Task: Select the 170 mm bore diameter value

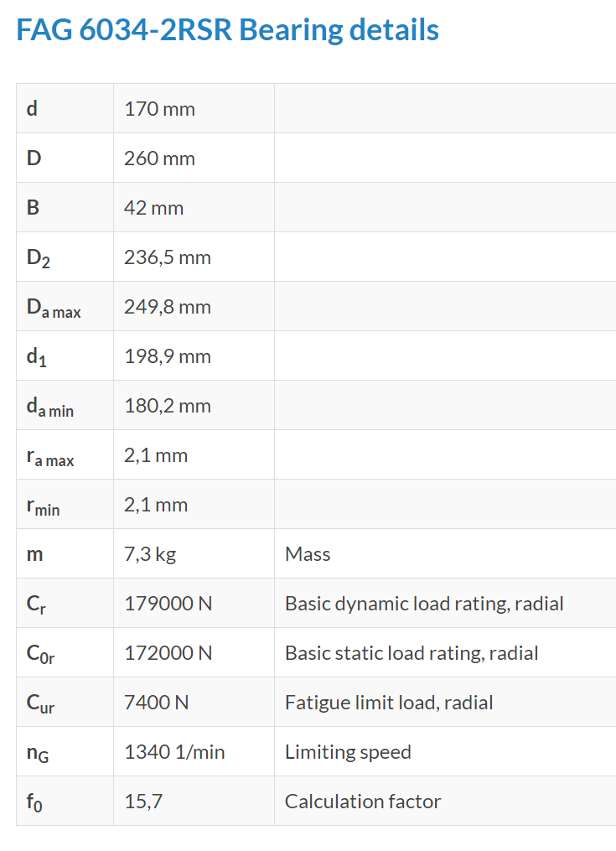Action: click(159, 109)
